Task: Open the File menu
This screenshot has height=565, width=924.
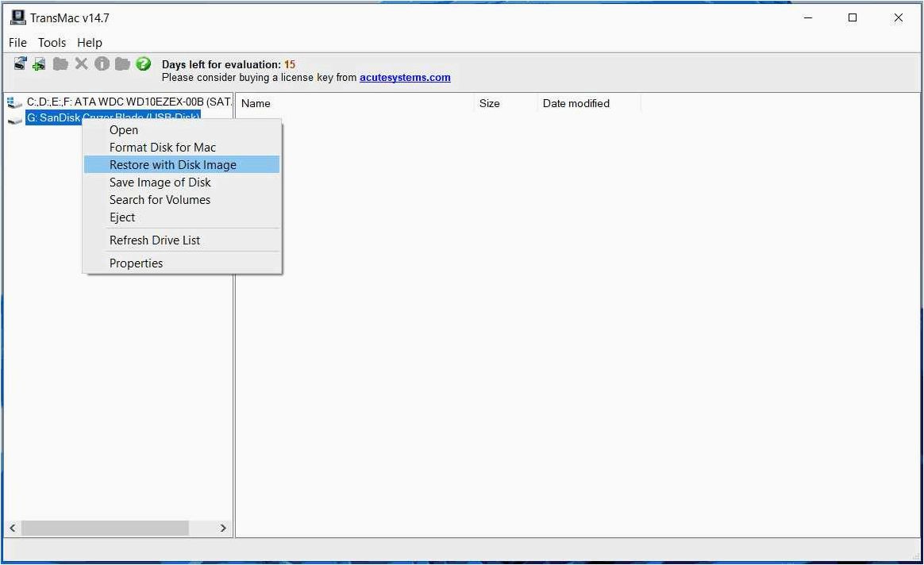Action: (17, 42)
